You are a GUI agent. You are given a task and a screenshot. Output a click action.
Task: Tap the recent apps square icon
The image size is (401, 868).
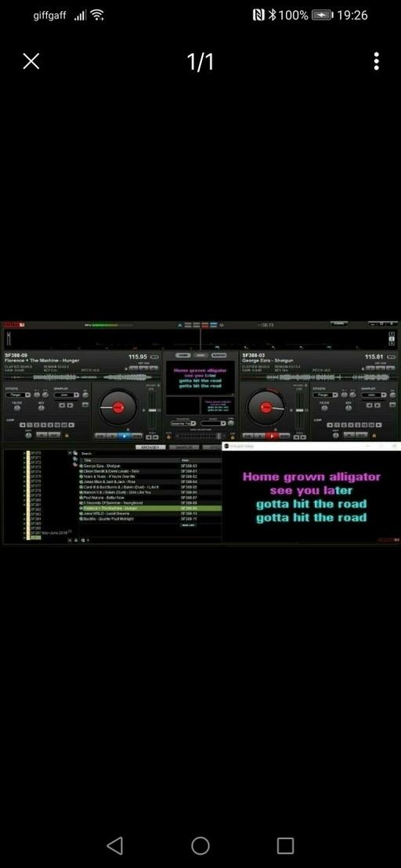click(285, 845)
